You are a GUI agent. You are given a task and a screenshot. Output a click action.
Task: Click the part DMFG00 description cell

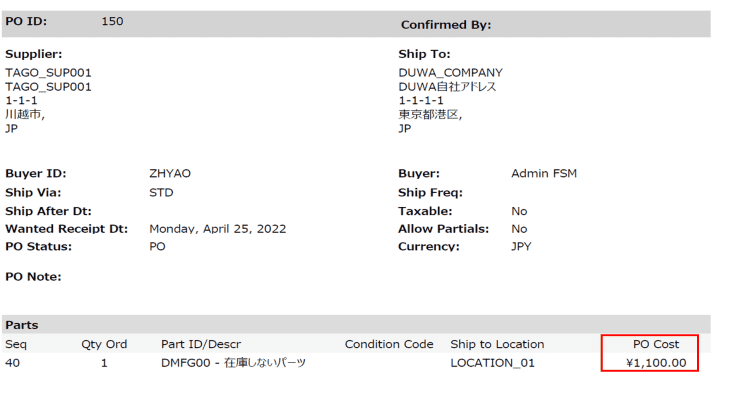pyautogui.click(x=233, y=362)
